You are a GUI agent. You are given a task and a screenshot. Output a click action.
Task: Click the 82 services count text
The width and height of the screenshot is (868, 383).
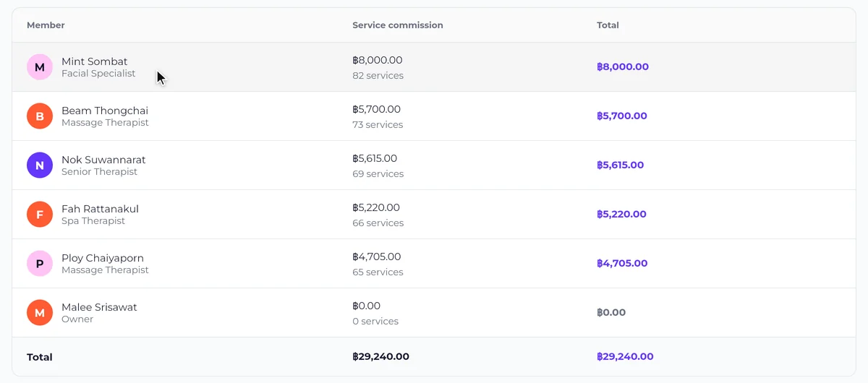click(x=378, y=76)
